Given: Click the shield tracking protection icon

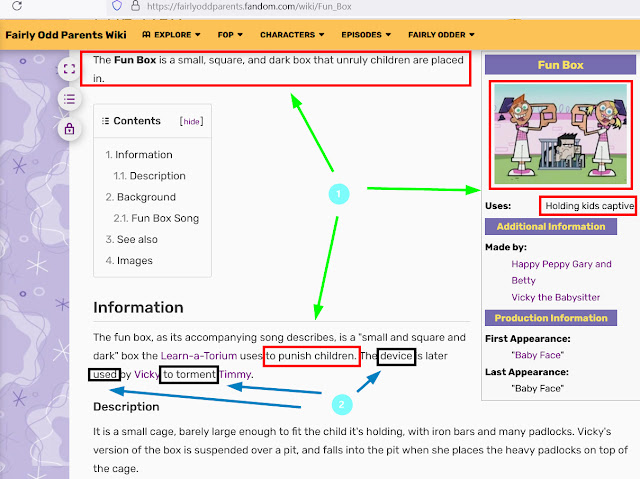Looking at the screenshot, I should pos(117,6).
